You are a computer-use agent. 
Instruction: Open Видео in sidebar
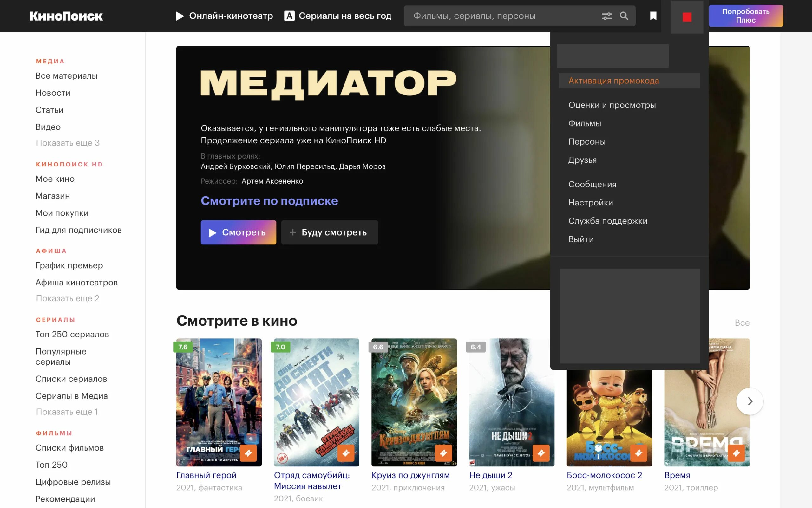pos(48,127)
